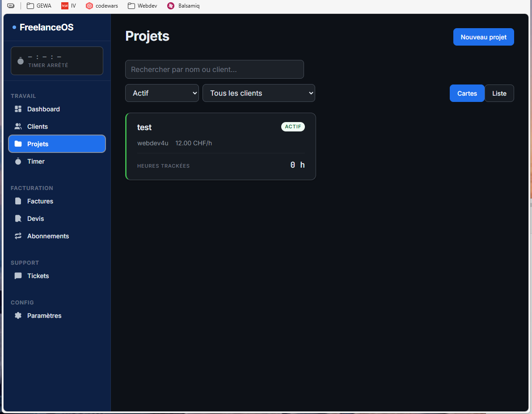The height and width of the screenshot is (414, 532).
Task: Click the Paramètres gear icon
Action: (18, 316)
